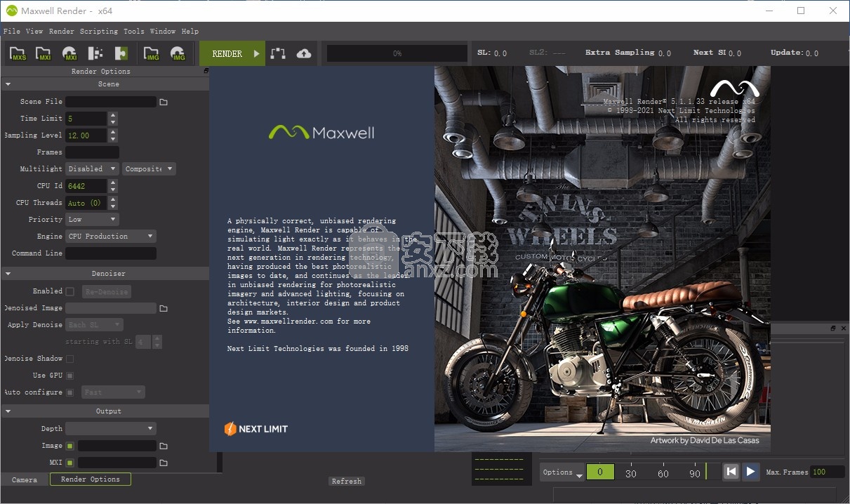Toggle Denoise Shadow checkbox
Viewport: 850px width, 504px height.
[69, 359]
